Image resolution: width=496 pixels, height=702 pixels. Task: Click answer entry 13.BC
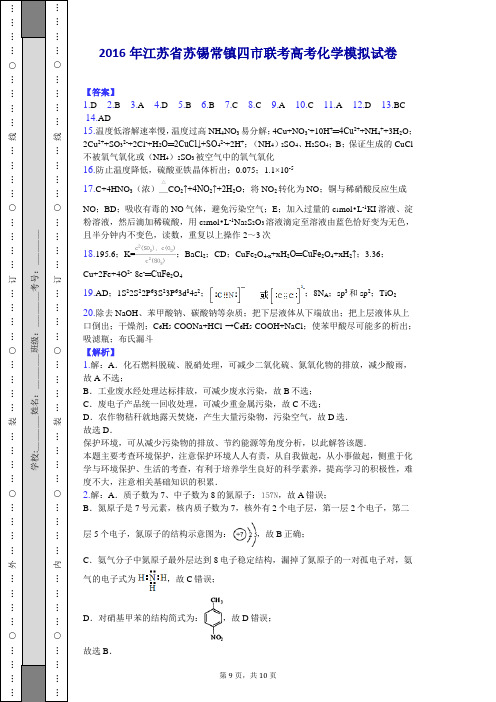click(x=393, y=105)
